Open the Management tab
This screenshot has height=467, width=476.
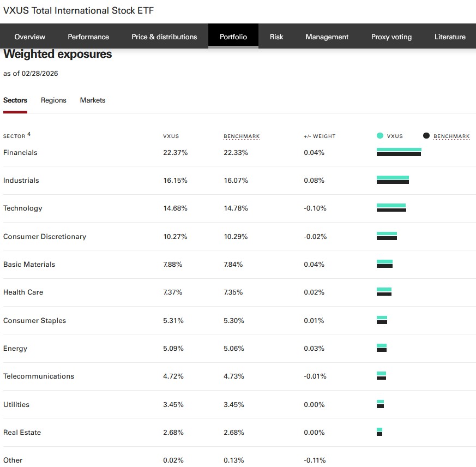(327, 37)
